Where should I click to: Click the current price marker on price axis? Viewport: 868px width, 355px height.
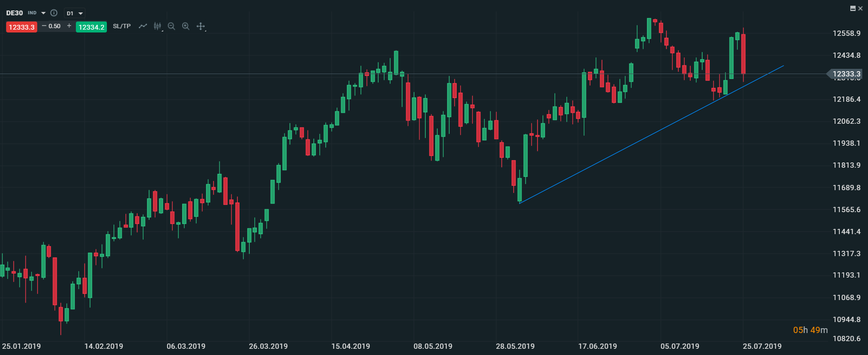pyautogui.click(x=846, y=74)
